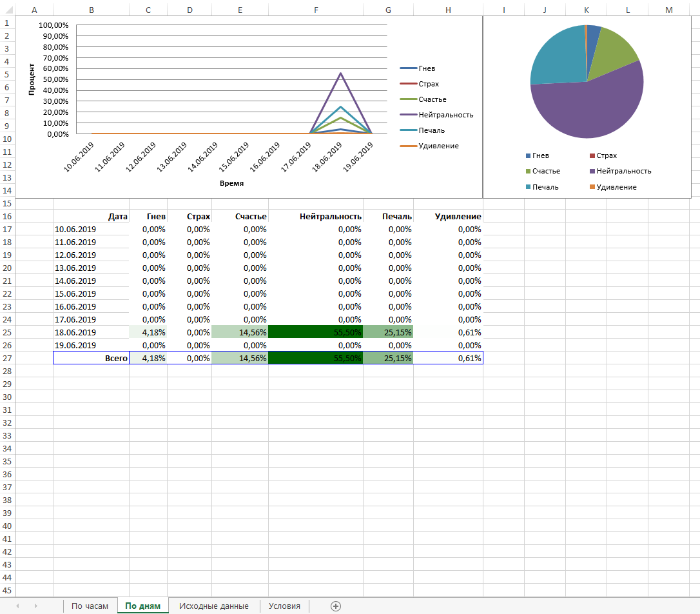
Task: Add a new sheet with plus icon
Action: click(x=336, y=606)
